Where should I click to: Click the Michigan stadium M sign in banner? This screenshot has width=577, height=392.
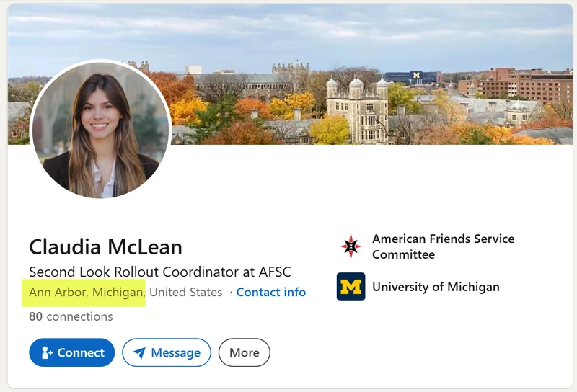[416, 76]
